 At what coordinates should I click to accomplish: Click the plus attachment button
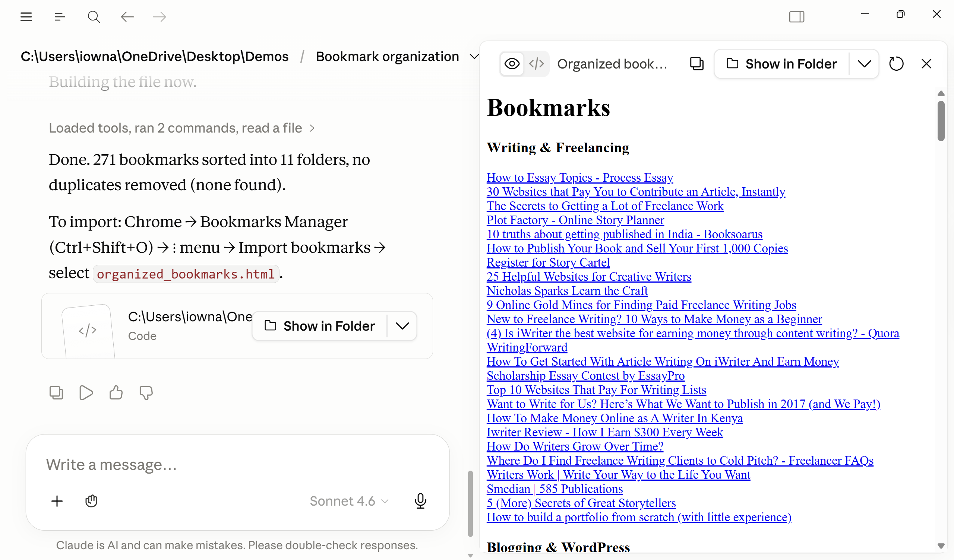(x=57, y=501)
